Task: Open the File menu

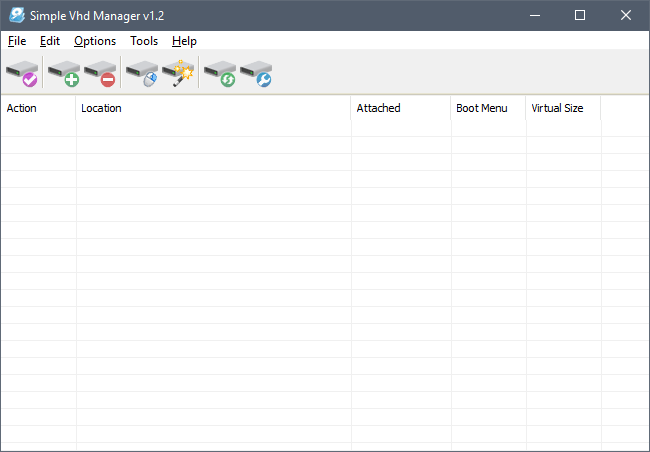Action: pyautogui.click(x=17, y=41)
